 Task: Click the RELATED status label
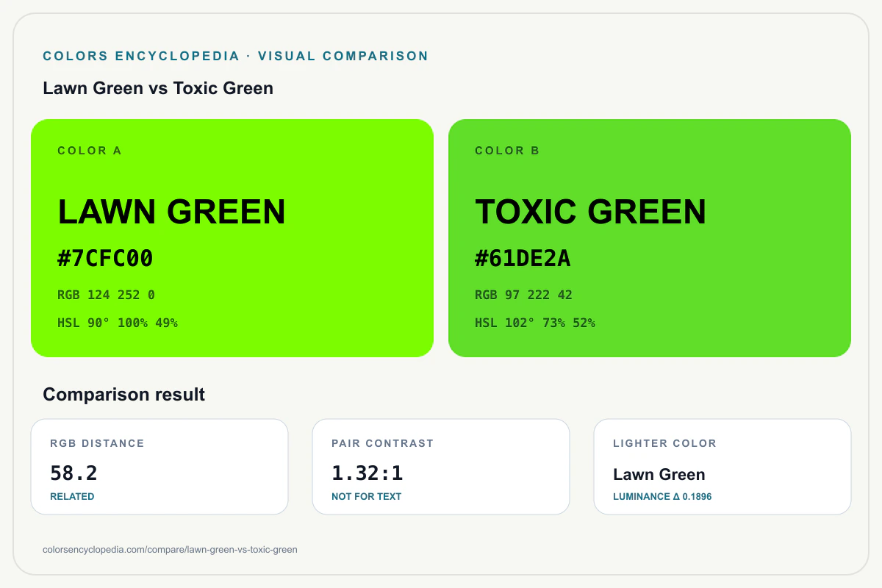click(x=72, y=497)
